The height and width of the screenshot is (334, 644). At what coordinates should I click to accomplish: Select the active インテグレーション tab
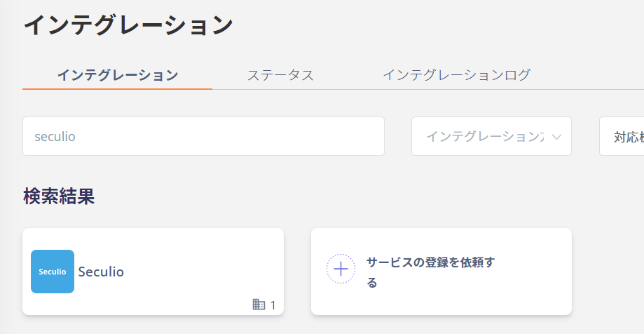118,75
